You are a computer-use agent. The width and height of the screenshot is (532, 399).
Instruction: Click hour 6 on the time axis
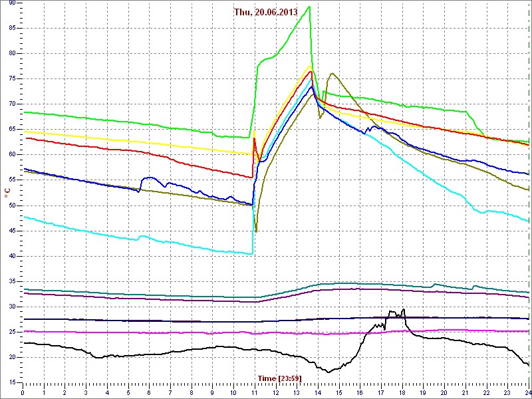point(149,392)
